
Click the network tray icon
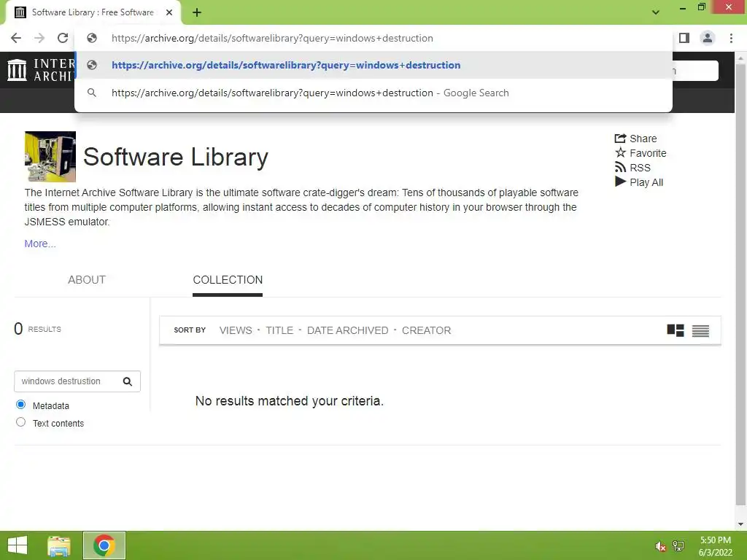(x=678, y=546)
